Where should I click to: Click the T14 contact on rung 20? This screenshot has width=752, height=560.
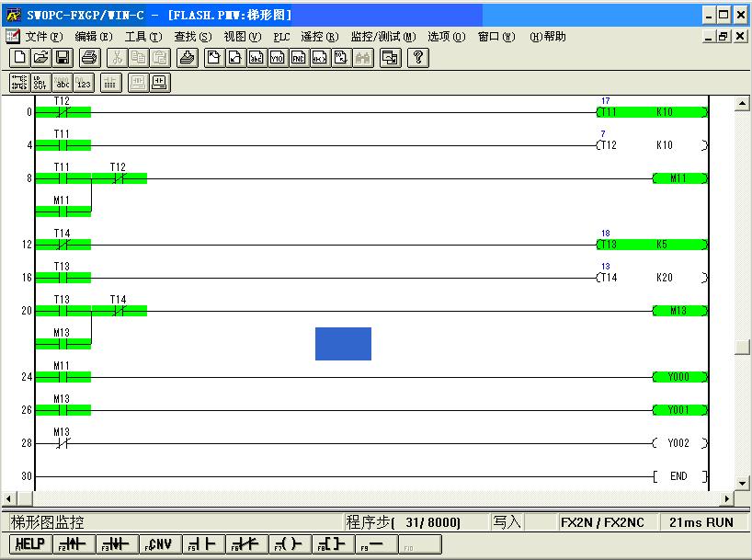tap(119, 311)
